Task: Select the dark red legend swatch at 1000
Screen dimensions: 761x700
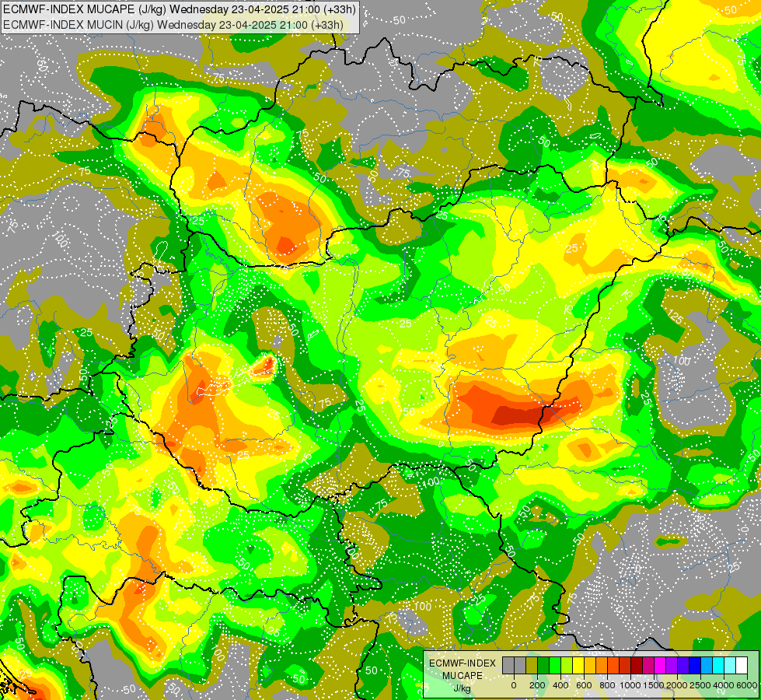Action: coord(637,666)
